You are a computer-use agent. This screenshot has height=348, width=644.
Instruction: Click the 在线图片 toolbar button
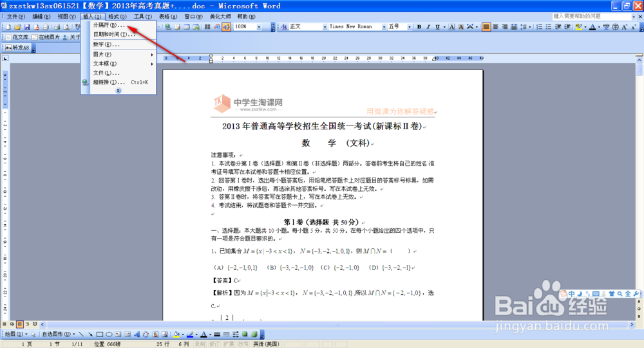click(x=46, y=37)
